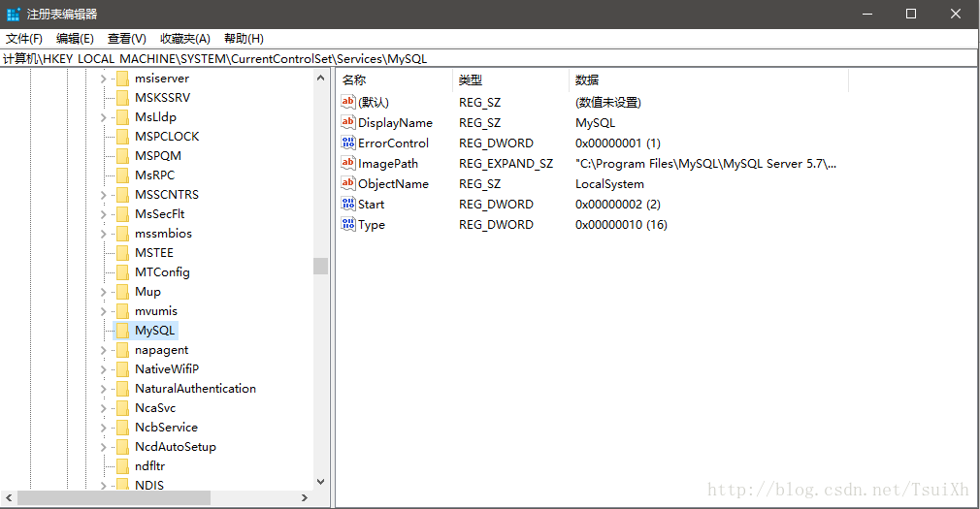Click the Mup folder icon
Screen dimensions: 980x509
point(122,292)
